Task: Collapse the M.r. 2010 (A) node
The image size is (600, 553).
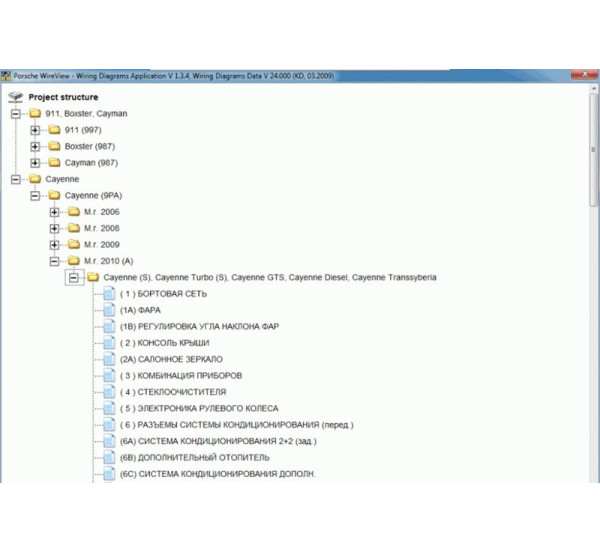Action: pos(54,261)
